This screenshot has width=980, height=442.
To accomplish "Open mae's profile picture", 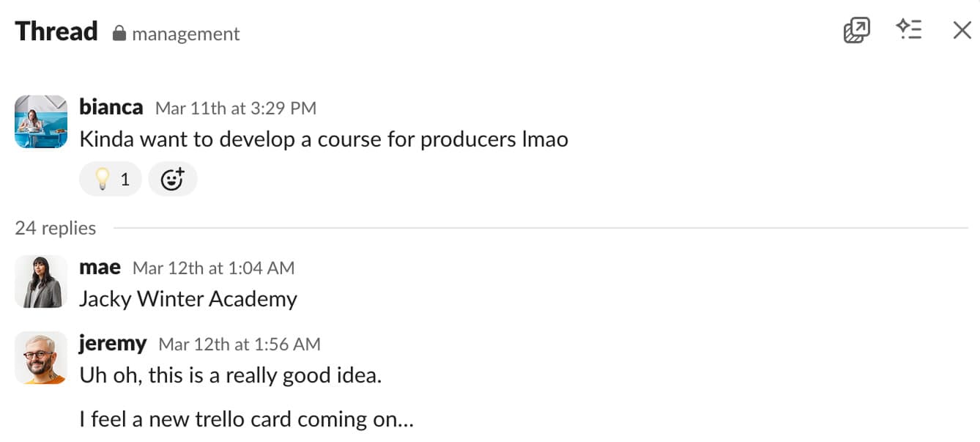I will point(41,281).
